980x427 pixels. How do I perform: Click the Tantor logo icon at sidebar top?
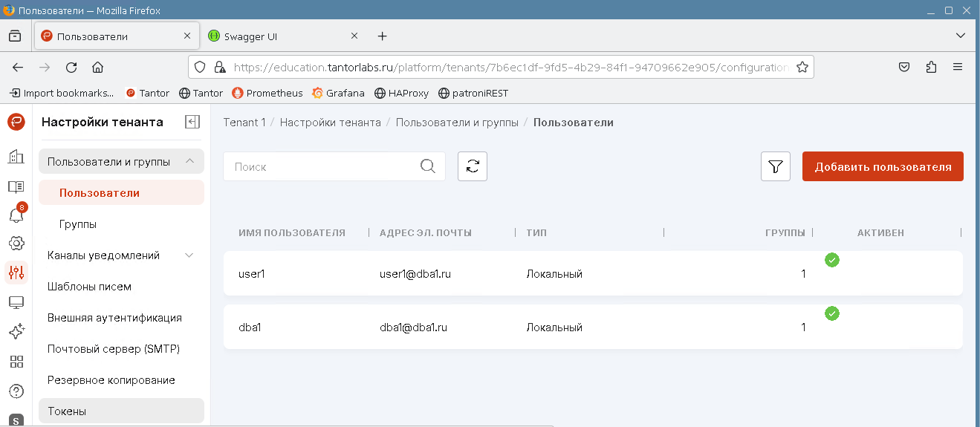(16, 123)
